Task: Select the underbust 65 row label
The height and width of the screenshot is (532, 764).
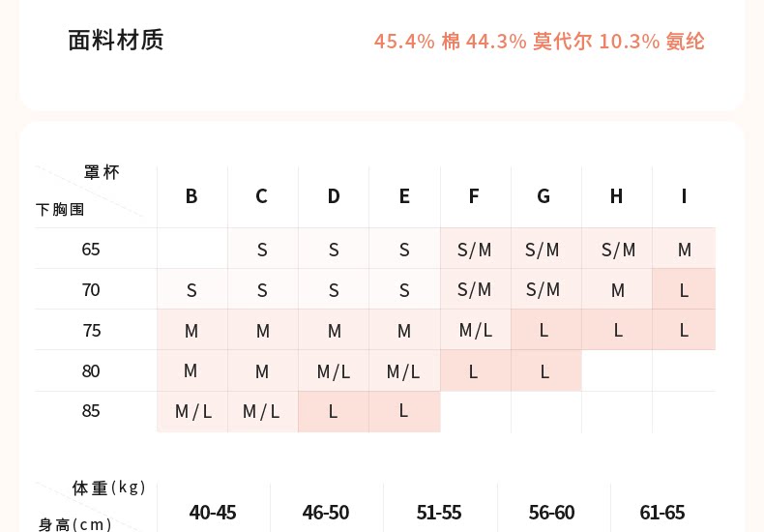Action: point(91,250)
